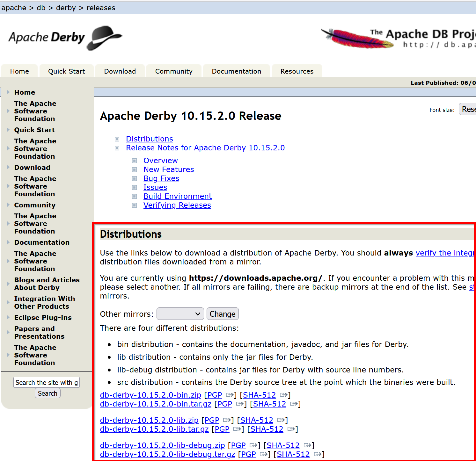Click bullet icon beside New Features link
The width and height of the screenshot is (476, 461).
pyautogui.click(x=135, y=170)
